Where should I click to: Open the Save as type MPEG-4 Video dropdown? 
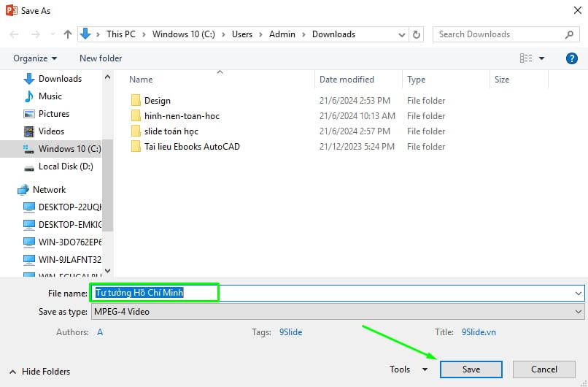[338, 312]
